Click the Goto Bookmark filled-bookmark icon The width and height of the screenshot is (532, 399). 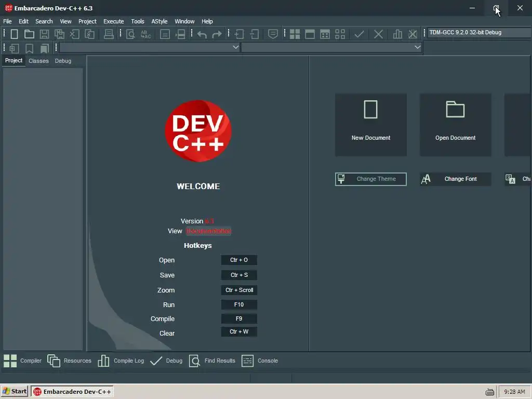45,48
